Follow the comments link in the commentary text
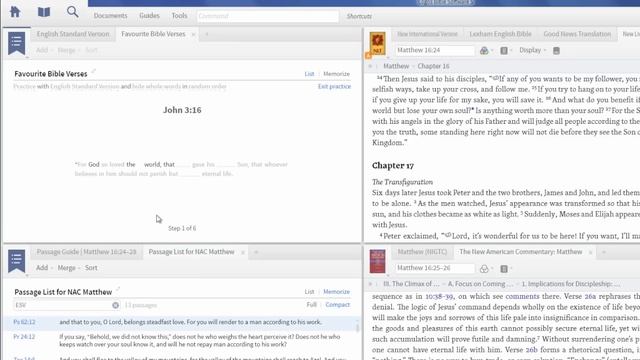 pyautogui.click(x=522, y=297)
